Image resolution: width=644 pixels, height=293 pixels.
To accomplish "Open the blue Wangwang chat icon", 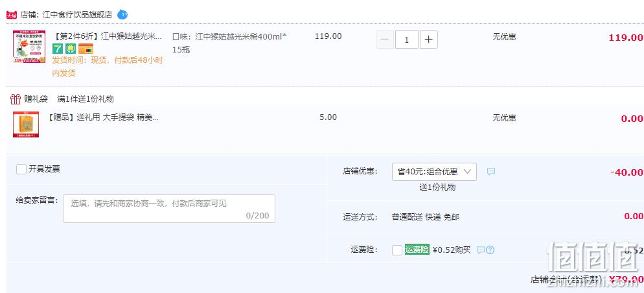I will click(x=122, y=14).
